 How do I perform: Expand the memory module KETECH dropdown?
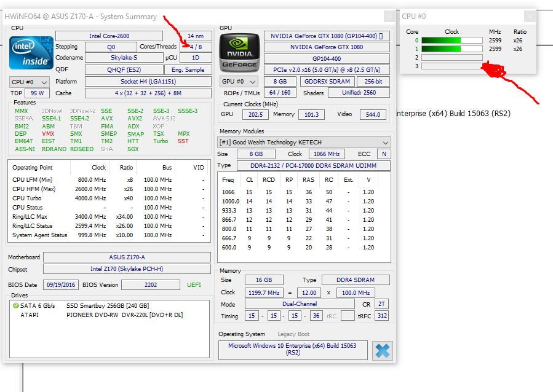click(x=304, y=143)
